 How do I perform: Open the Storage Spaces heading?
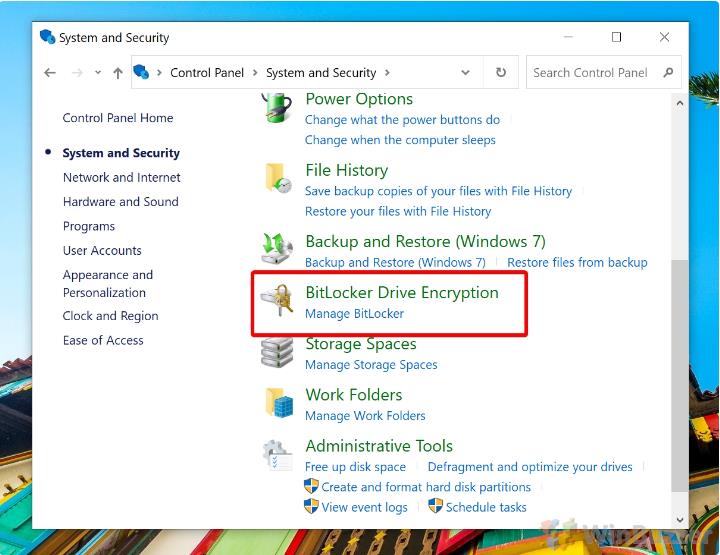361,344
